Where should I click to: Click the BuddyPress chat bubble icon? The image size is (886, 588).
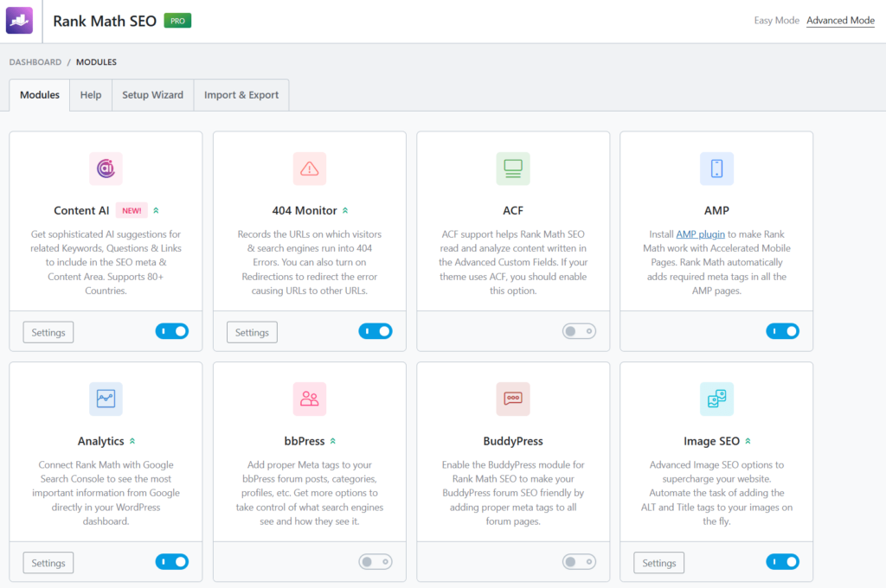513,399
